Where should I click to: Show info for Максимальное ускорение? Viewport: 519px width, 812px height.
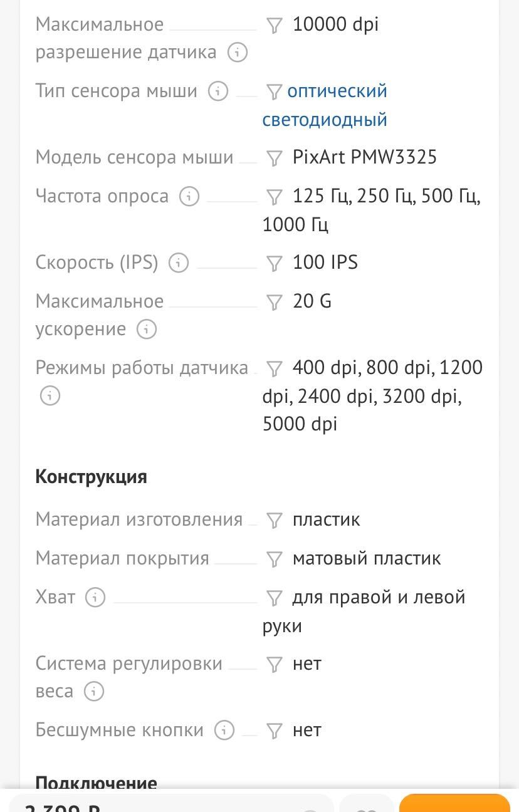147,329
